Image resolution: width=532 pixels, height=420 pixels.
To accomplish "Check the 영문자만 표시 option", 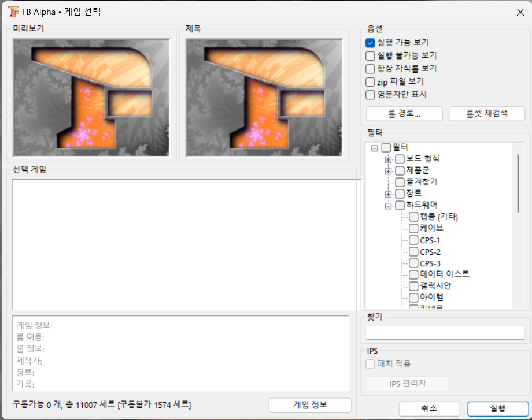I will pos(370,95).
